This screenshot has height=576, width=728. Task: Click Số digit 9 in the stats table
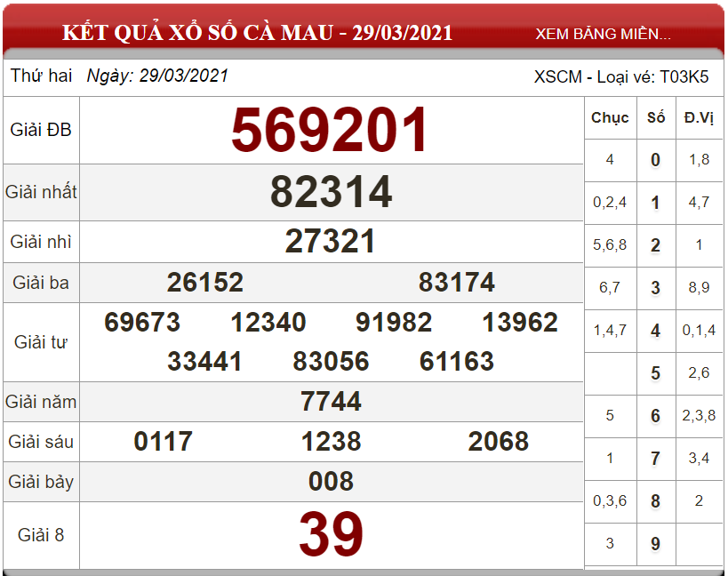point(656,543)
